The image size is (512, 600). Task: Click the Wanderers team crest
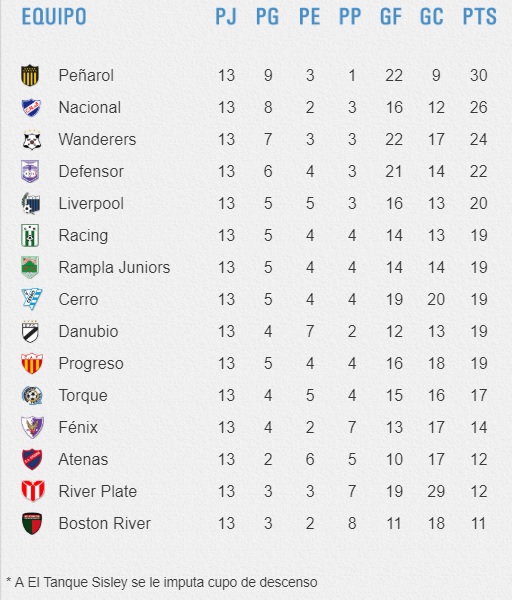pyautogui.click(x=32, y=140)
